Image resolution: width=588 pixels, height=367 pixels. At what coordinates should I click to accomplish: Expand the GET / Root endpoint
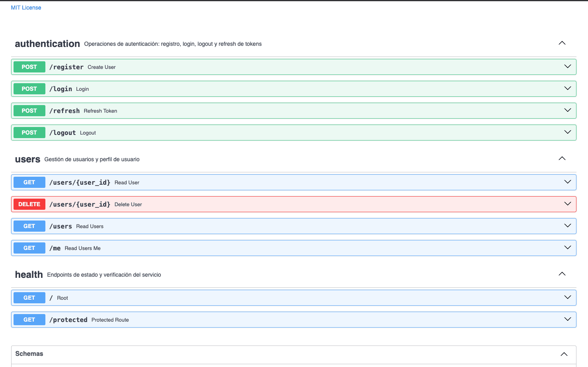[x=567, y=297]
